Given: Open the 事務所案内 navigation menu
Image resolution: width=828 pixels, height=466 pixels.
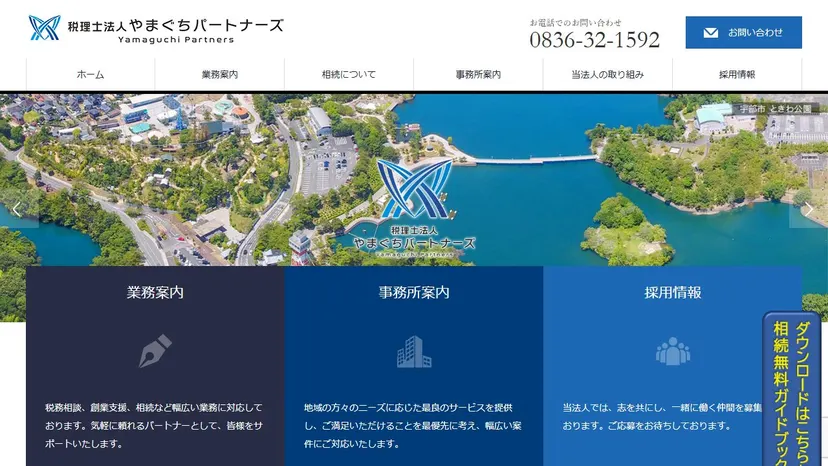Looking at the screenshot, I should point(478,74).
